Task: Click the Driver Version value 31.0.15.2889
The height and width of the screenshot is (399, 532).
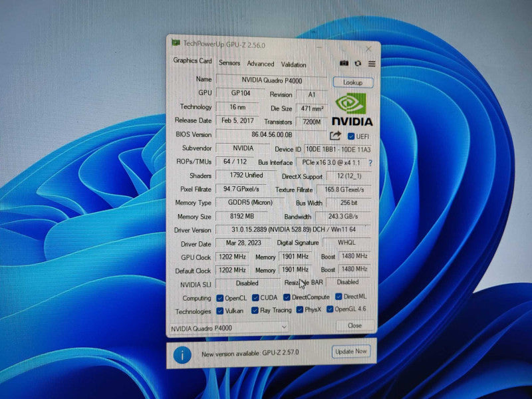Action: 293,229
